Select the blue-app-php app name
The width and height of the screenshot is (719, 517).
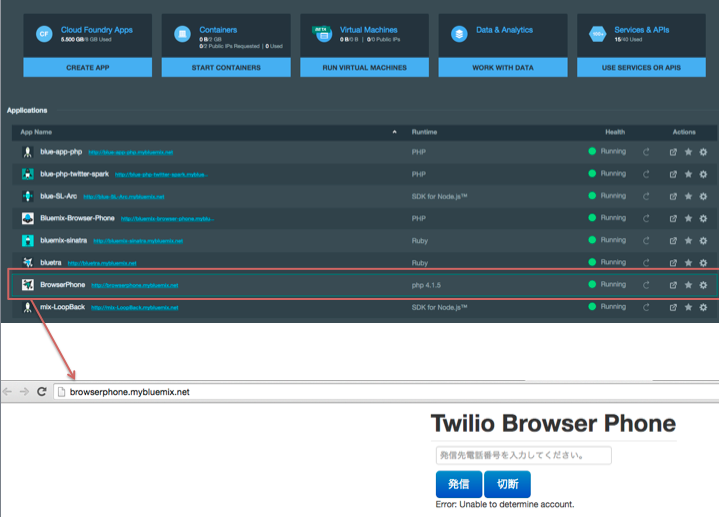[61, 152]
